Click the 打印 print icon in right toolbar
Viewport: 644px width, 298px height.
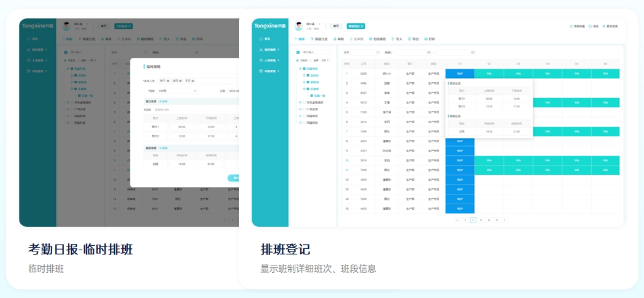click(425, 39)
